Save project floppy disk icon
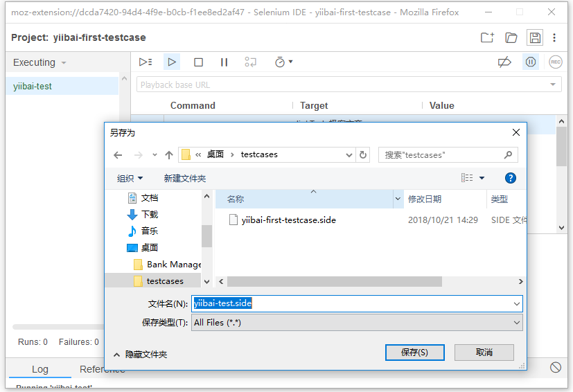573x392 pixels. click(x=535, y=37)
